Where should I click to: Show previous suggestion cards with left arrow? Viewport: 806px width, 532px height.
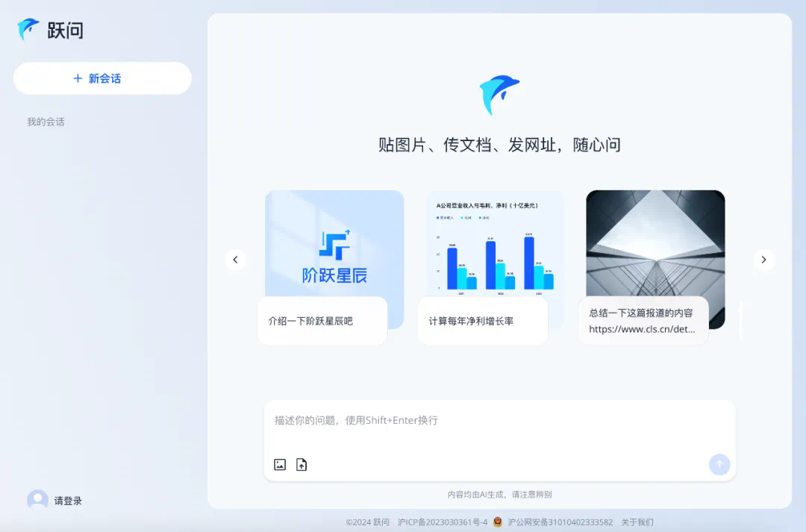pos(235,260)
